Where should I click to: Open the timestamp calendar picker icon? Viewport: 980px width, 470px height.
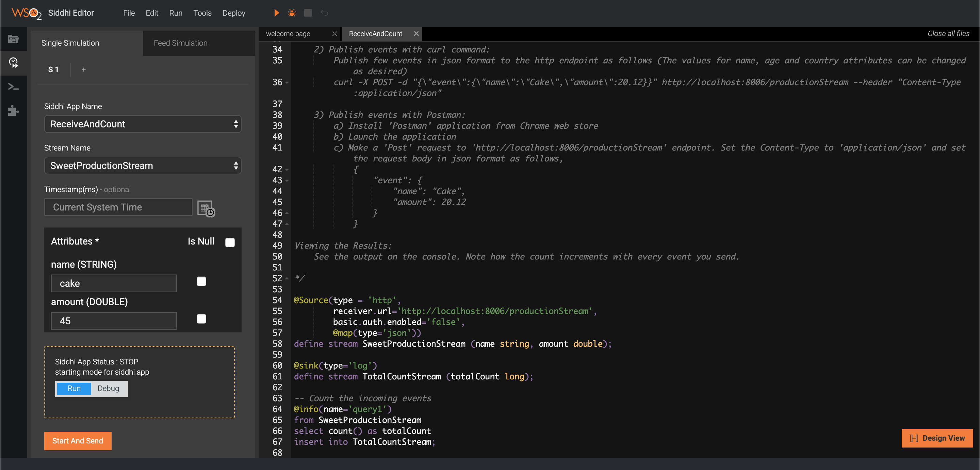coord(206,209)
